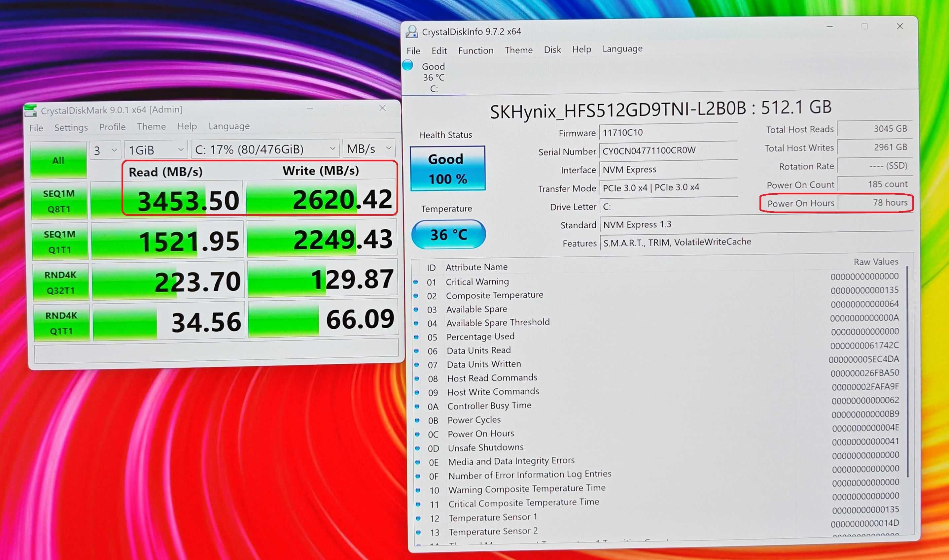Start the RND4K Q32T1 benchmark
Viewport: 949px width, 560px height.
click(x=61, y=283)
